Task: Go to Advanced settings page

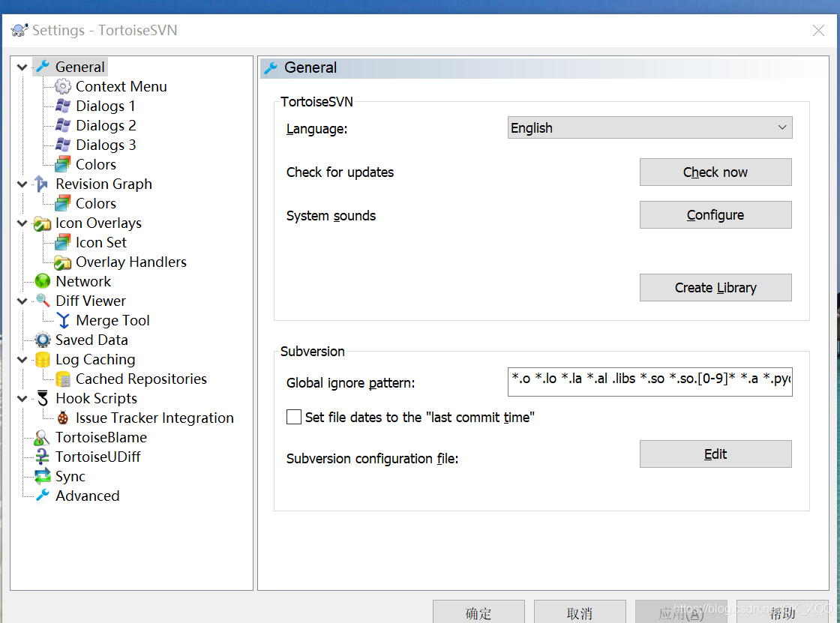Action: [x=87, y=496]
